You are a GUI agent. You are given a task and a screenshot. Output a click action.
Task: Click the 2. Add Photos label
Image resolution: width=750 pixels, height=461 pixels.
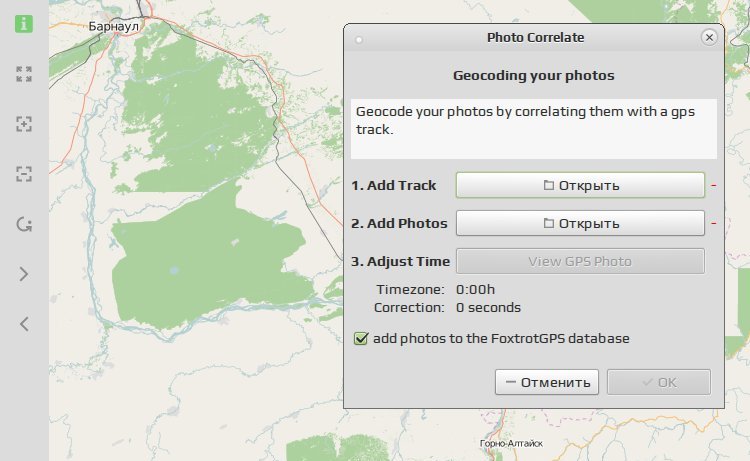(x=399, y=223)
